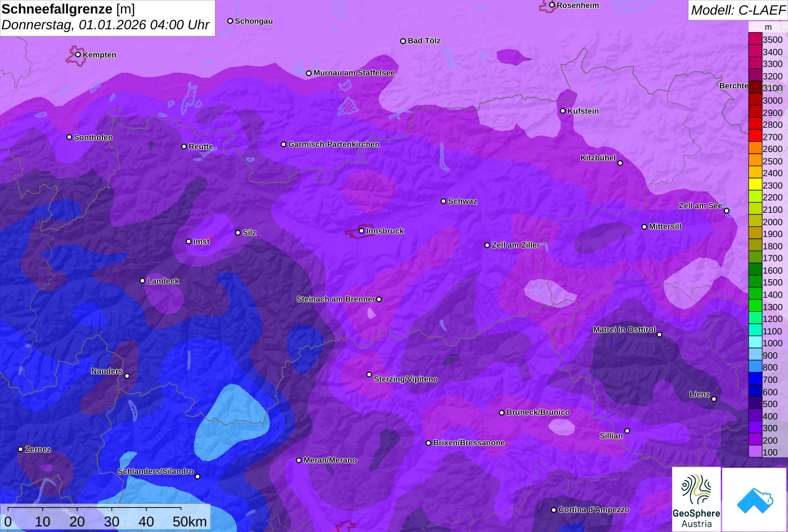Select the 1400 m green legend swatch
Screen dimensions: 788x532
tap(755, 294)
